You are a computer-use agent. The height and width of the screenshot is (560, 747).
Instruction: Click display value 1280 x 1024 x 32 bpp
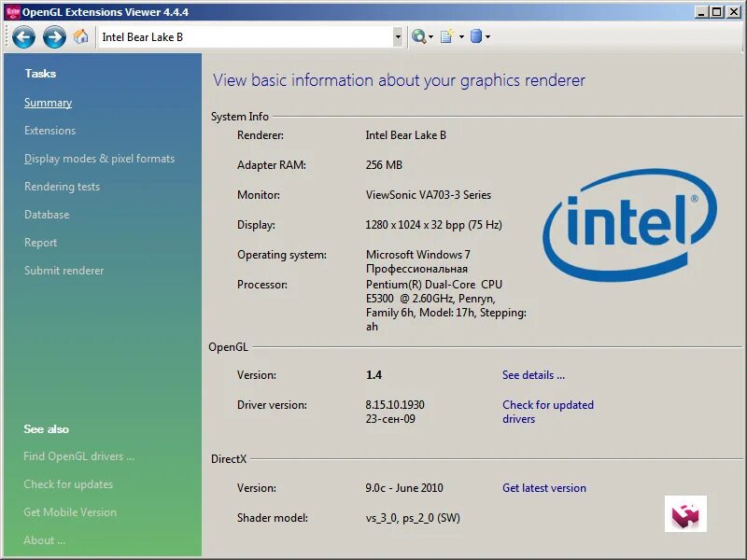433,225
